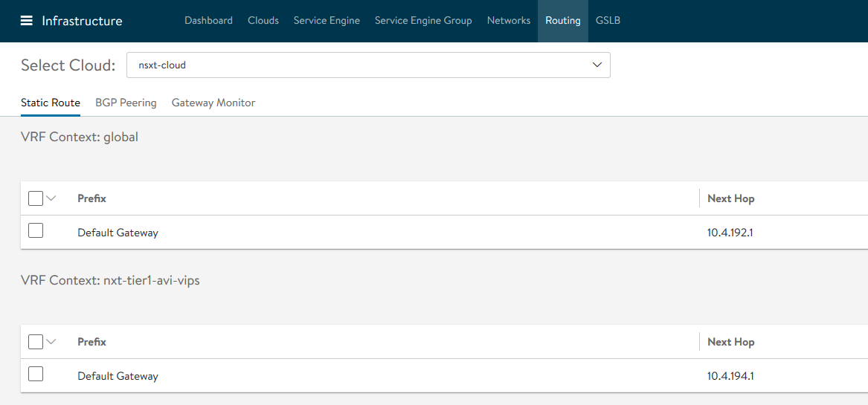Select all routes in nxt-tier1-avi-vips table
The image size is (868, 405).
[36, 342]
